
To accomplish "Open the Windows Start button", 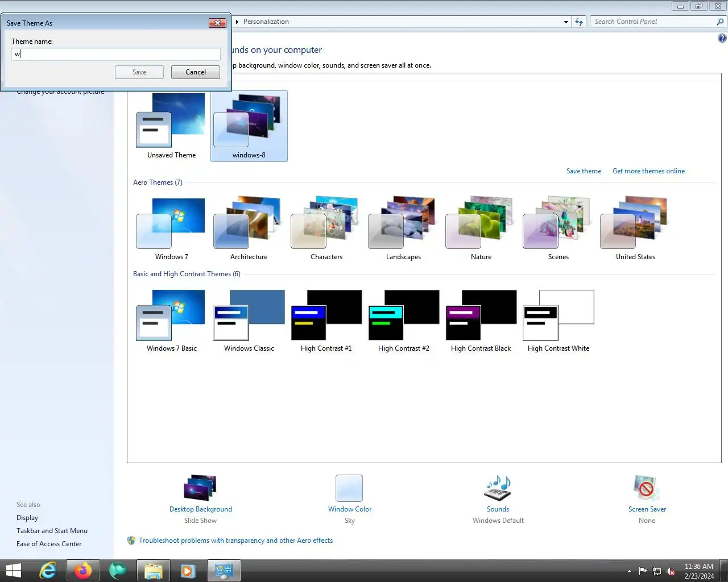I will [13, 571].
